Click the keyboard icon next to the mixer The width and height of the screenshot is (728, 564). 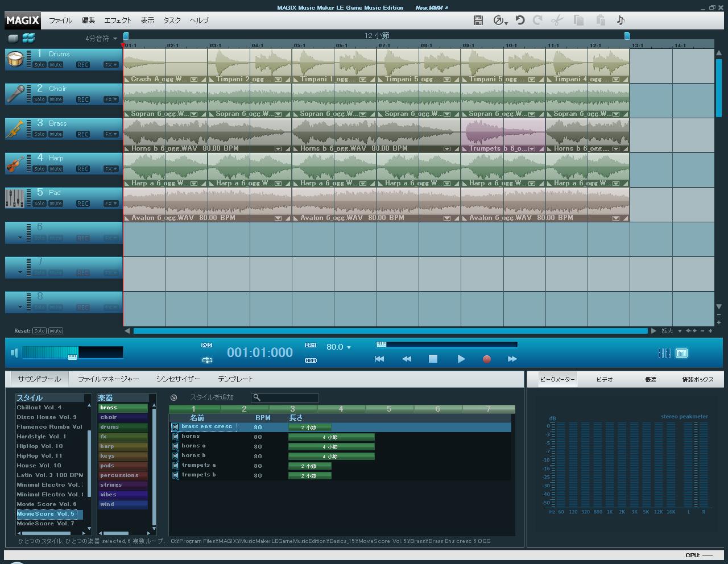click(681, 353)
